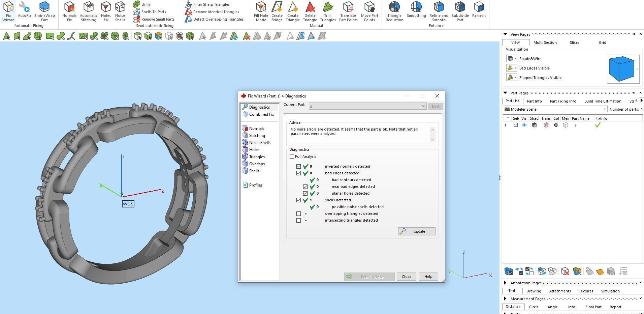Open the Build Time Estimation tab
644x314 pixels.
(603, 101)
